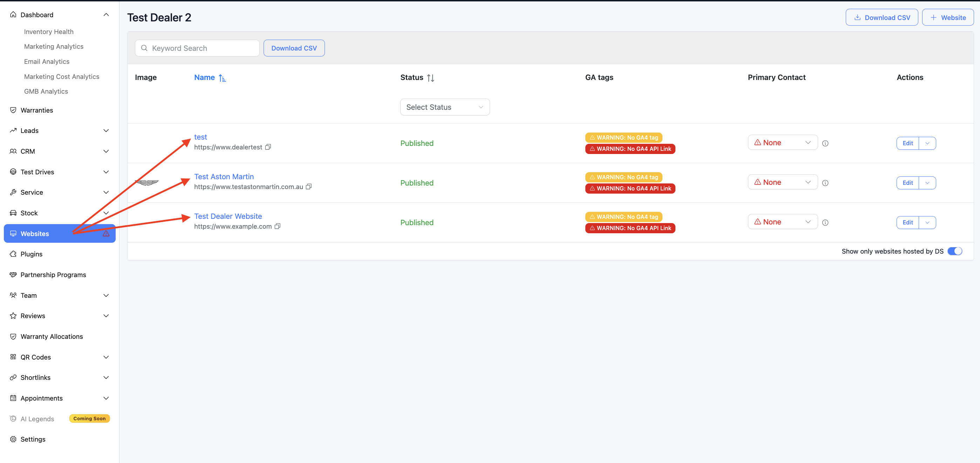Viewport: 980px width, 463px height.
Task: Click Aston Martin logo thumbnail
Action: pyautogui.click(x=147, y=183)
